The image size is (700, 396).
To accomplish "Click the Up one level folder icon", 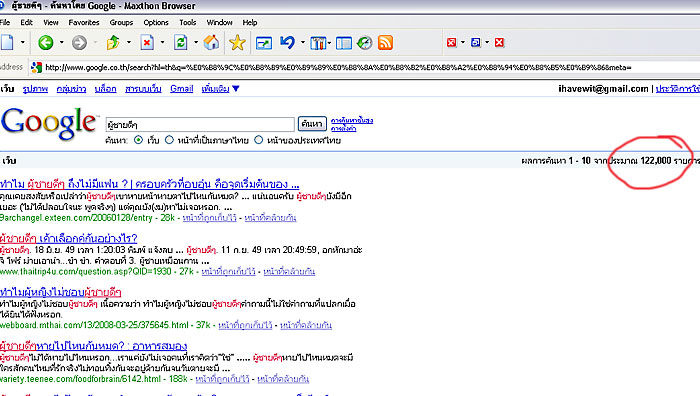I will pyautogui.click(x=113, y=43).
